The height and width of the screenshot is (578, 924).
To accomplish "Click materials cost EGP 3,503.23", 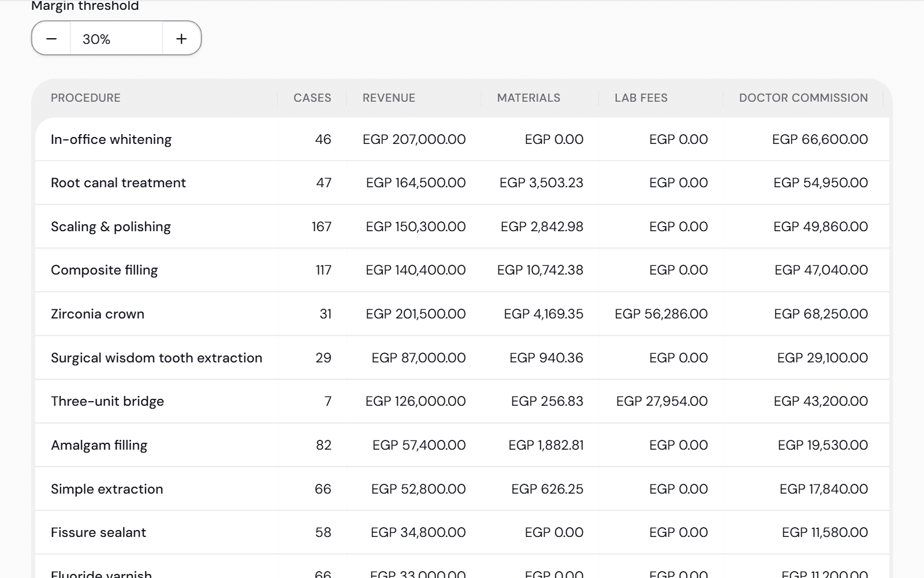I will [541, 183].
